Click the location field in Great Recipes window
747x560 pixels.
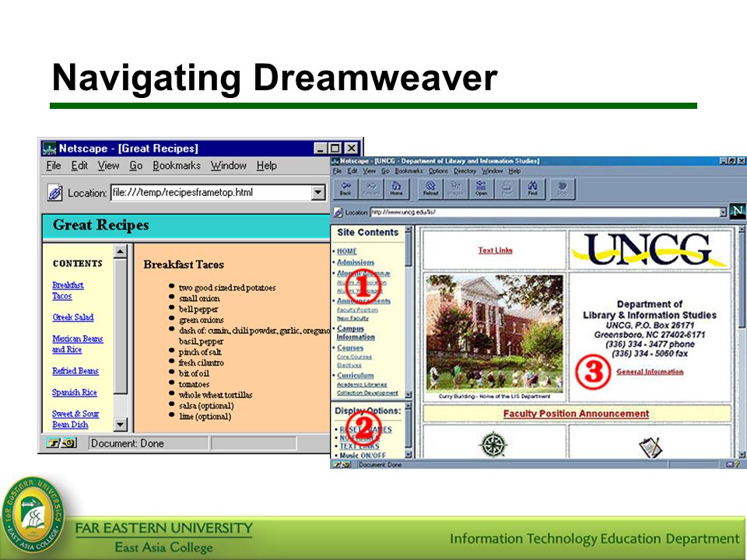(x=212, y=192)
